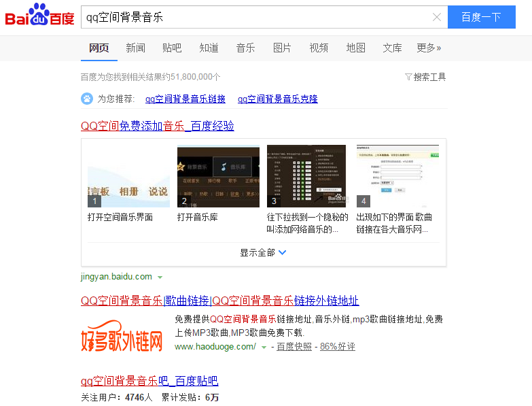Click step caption 打开空间音乐界面
This screenshot has height=406, width=532.
point(120,217)
